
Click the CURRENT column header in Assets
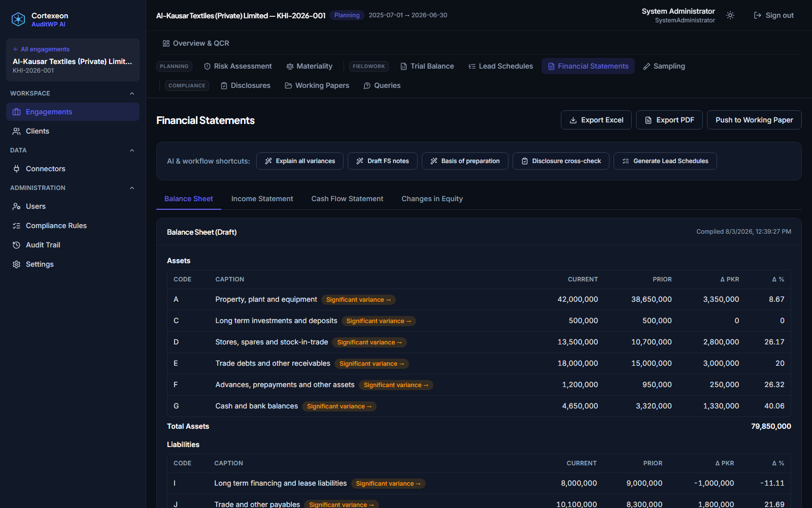click(x=583, y=279)
